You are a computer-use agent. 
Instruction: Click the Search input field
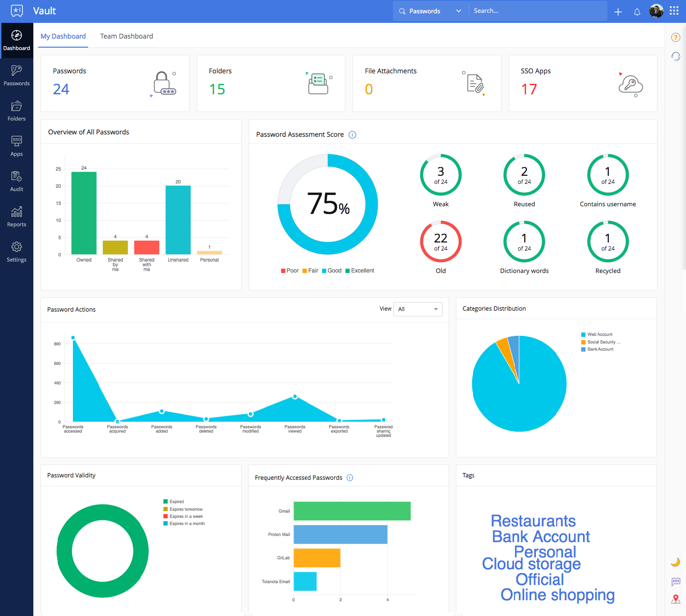[x=538, y=11]
